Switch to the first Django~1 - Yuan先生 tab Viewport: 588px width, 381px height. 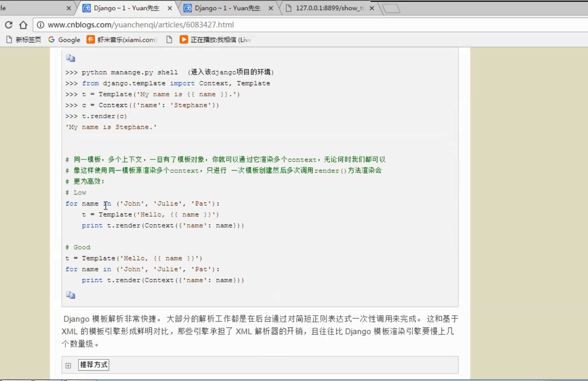[126, 8]
